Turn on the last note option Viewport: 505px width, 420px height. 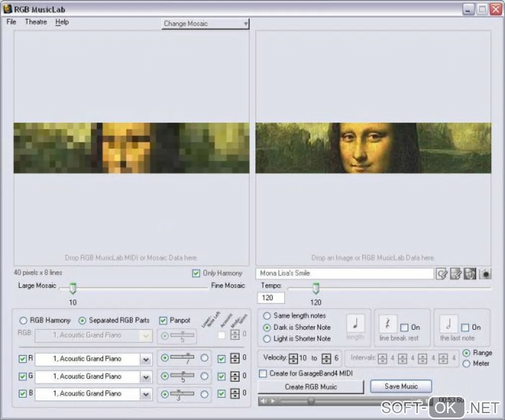tap(465, 327)
